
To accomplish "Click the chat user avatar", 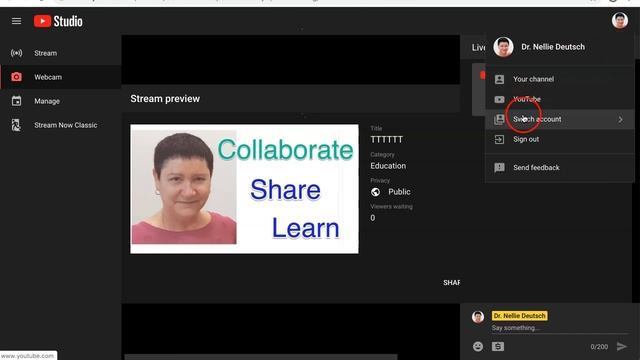I will 478,317.
